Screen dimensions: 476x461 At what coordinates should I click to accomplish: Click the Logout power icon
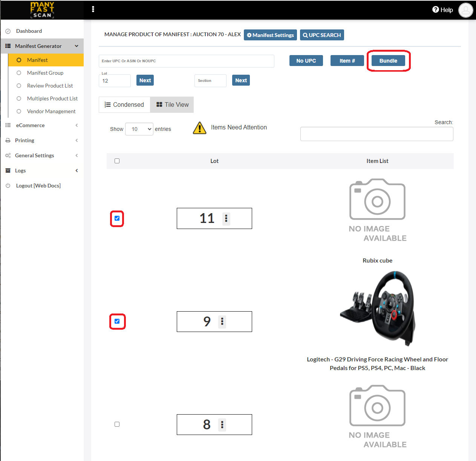tap(8, 186)
